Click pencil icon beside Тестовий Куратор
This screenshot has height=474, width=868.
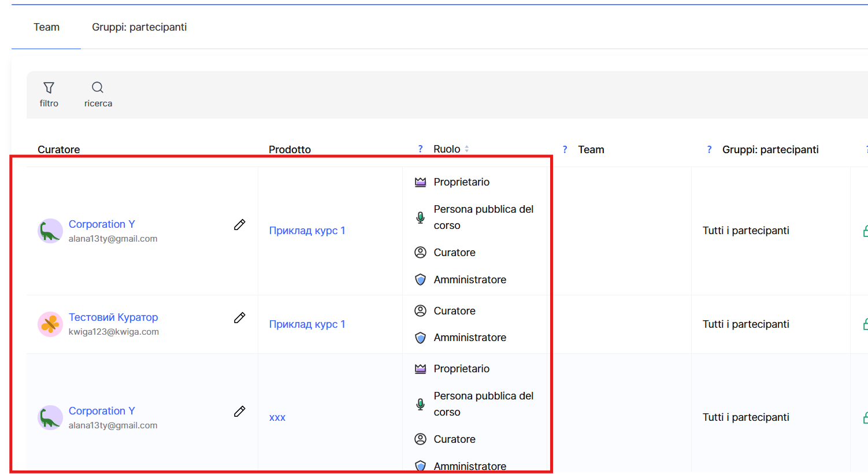pos(239,318)
